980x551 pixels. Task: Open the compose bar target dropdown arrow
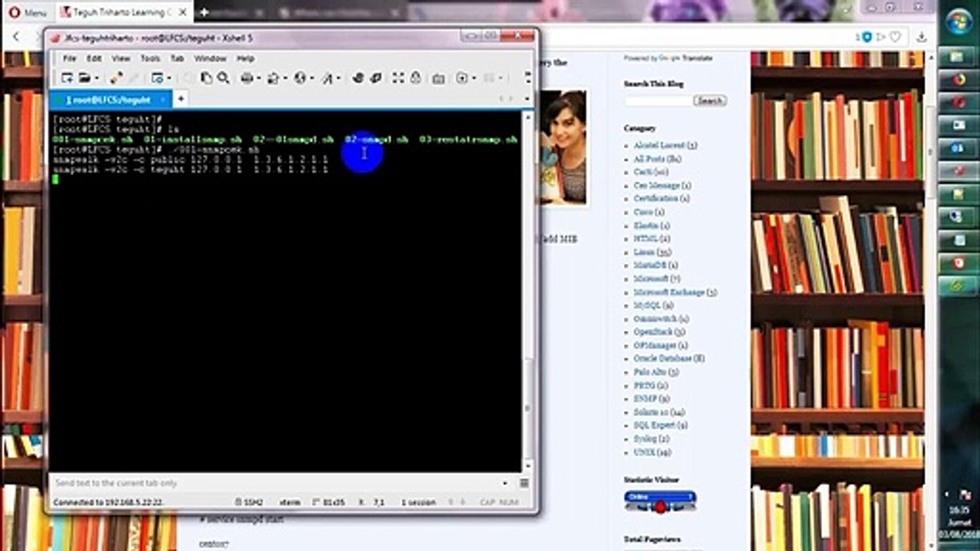pos(505,483)
